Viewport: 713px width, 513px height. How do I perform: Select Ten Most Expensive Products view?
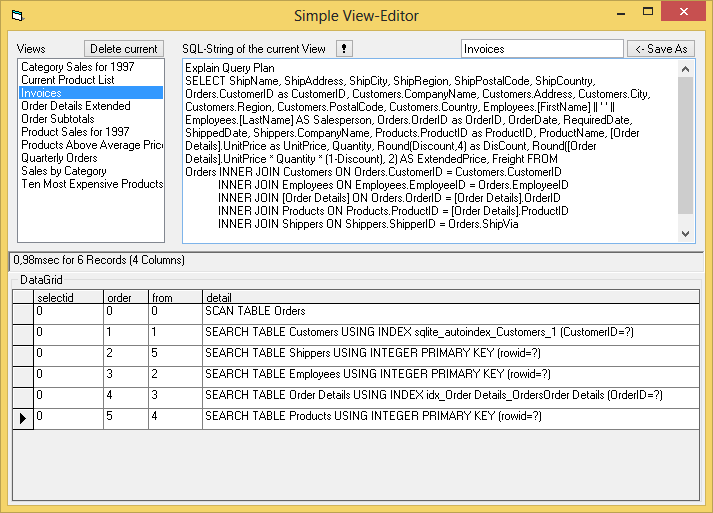[92, 184]
